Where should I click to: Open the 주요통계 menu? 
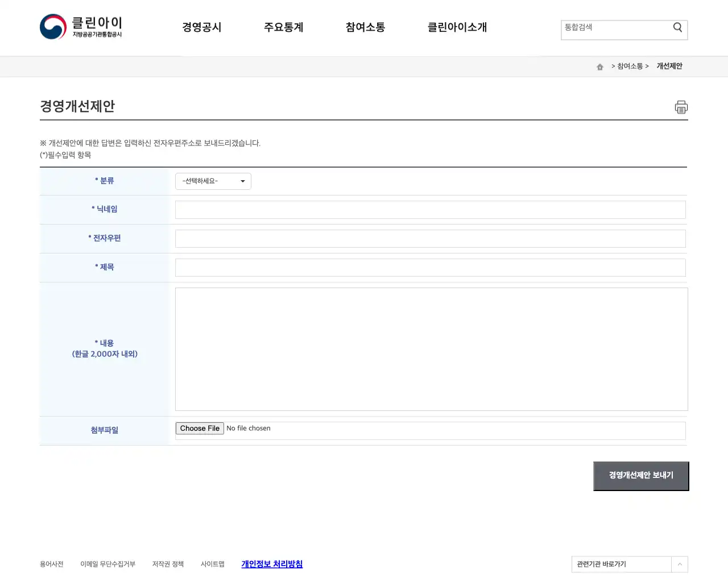pos(284,27)
